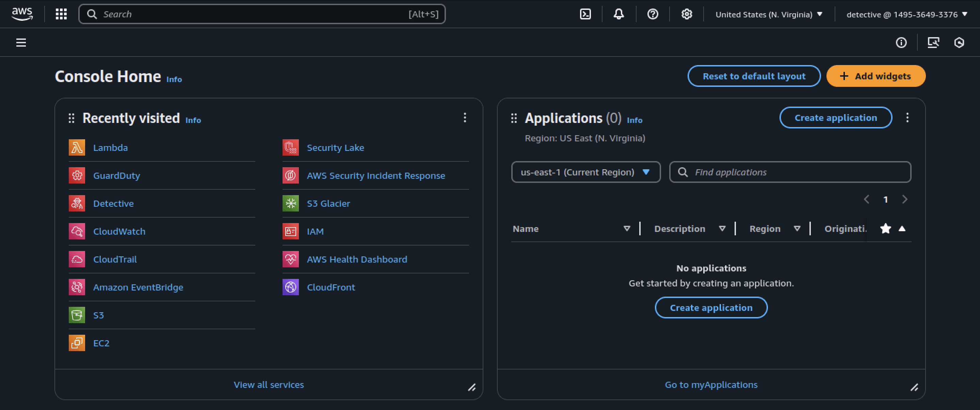
Task: Open the CloudTrail link
Action: pyautogui.click(x=115, y=259)
